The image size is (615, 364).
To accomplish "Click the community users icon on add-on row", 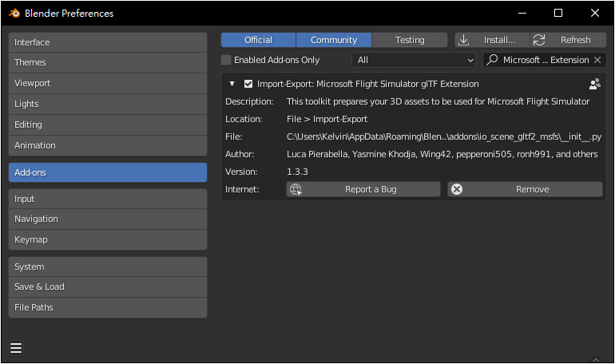I will pyautogui.click(x=594, y=84).
